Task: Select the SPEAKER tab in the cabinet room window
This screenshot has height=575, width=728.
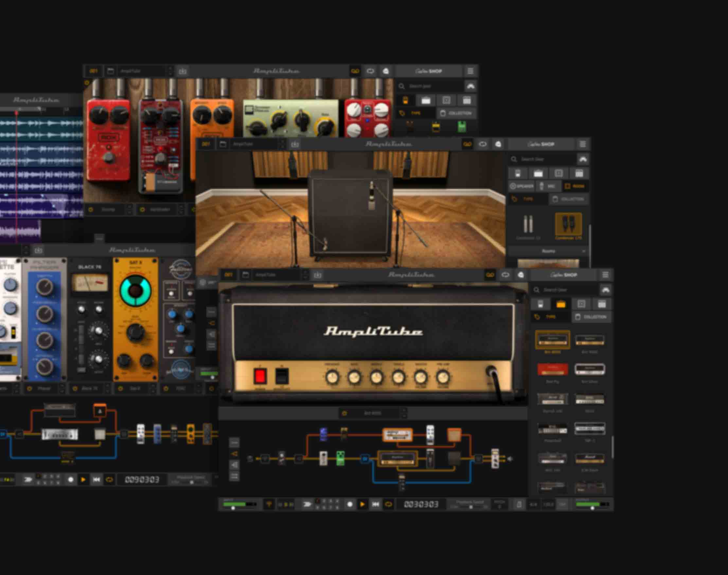Action: (522, 186)
